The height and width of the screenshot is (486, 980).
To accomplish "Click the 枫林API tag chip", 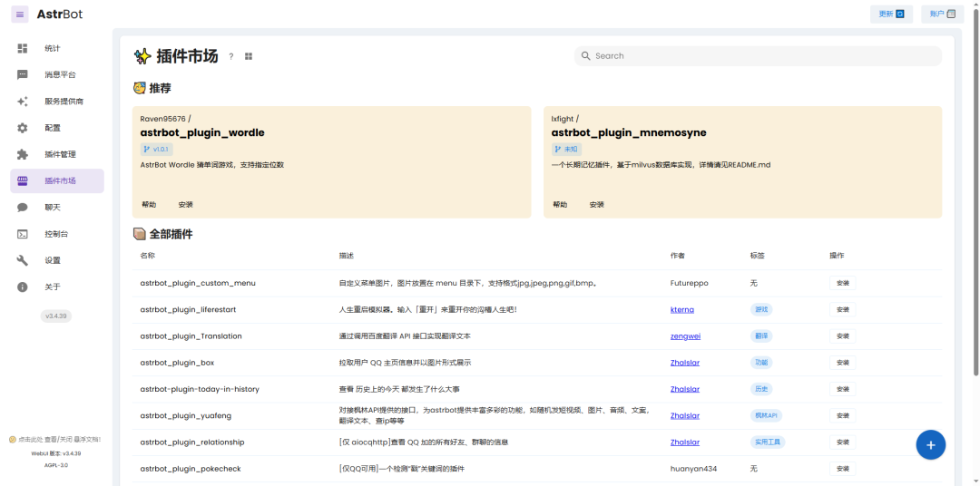I will tap(766, 415).
